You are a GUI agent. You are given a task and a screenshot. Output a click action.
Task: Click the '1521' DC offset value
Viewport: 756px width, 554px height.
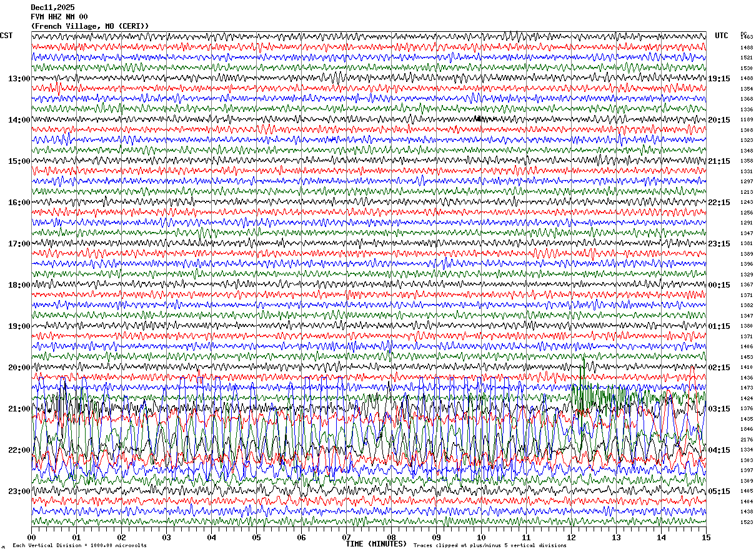[747, 58]
